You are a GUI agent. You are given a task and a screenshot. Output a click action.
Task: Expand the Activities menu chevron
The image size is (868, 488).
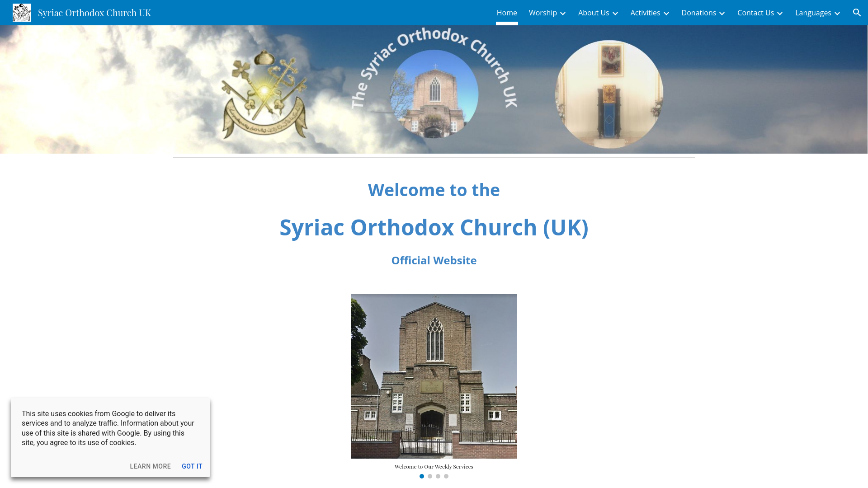coord(666,13)
